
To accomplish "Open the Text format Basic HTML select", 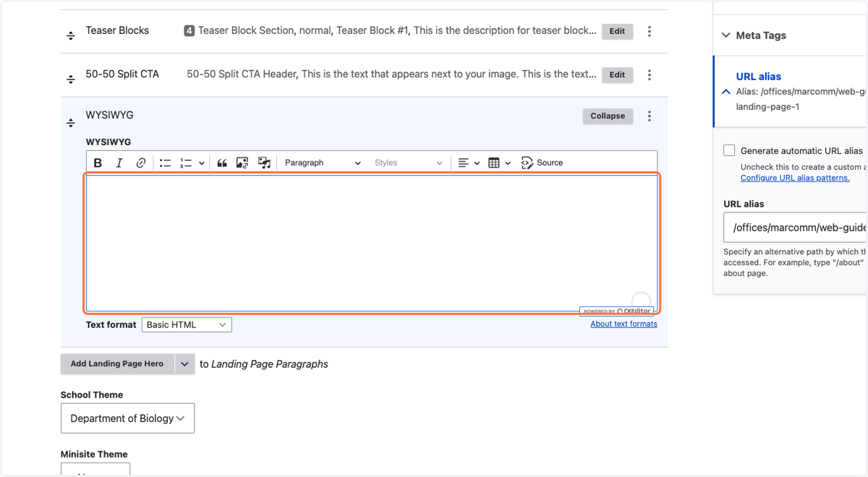I will pos(187,325).
